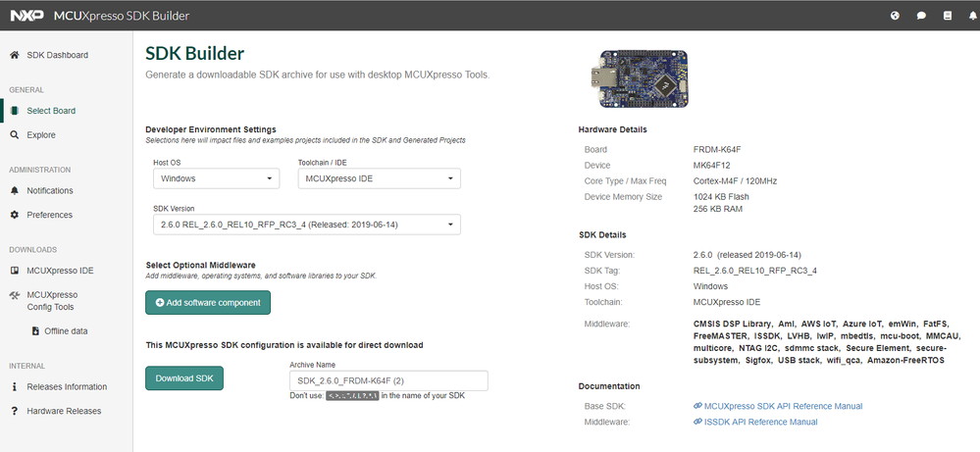980x452 pixels.
Task: Click the Hardware Details heading
Action: (612, 129)
